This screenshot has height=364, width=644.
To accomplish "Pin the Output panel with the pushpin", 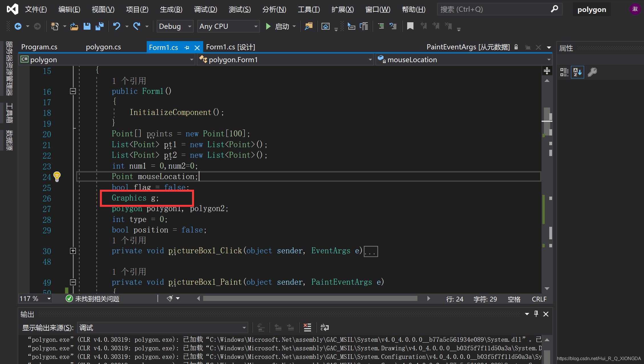I will [536, 314].
